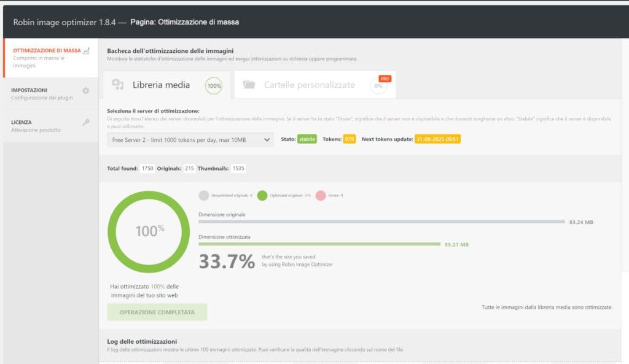Click the Log delle ottimizzazioni heading
The width and height of the screenshot is (629, 364).
point(142,341)
